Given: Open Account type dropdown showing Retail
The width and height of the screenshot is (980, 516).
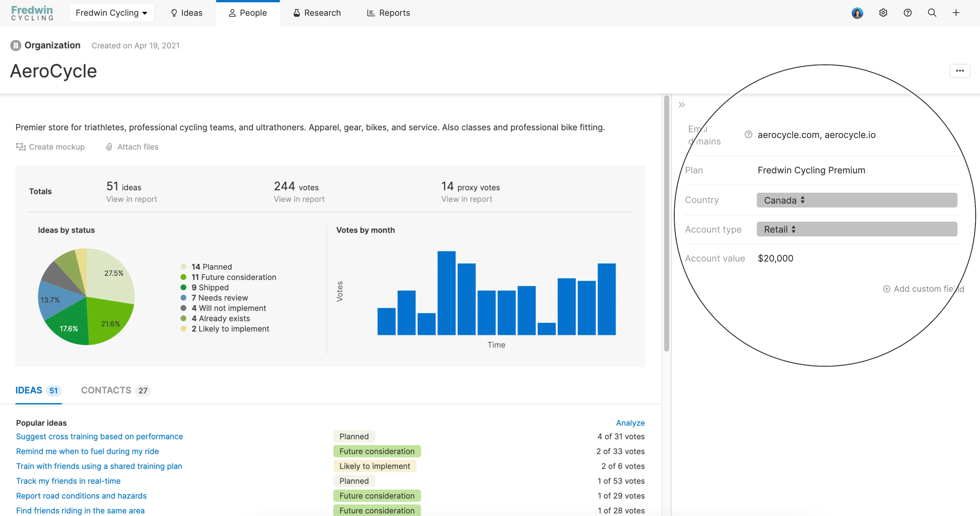Looking at the screenshot, I should click(856, 229).
